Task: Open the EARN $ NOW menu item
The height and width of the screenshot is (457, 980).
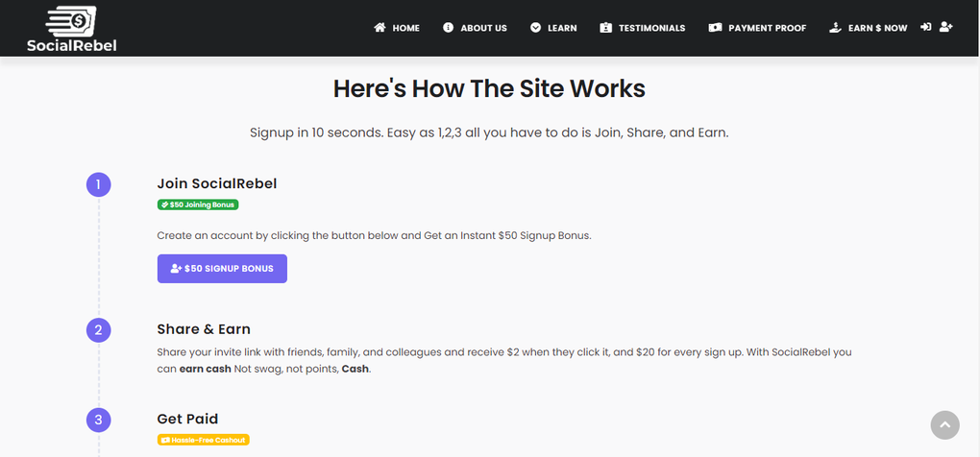Action: tap(877, 28)
